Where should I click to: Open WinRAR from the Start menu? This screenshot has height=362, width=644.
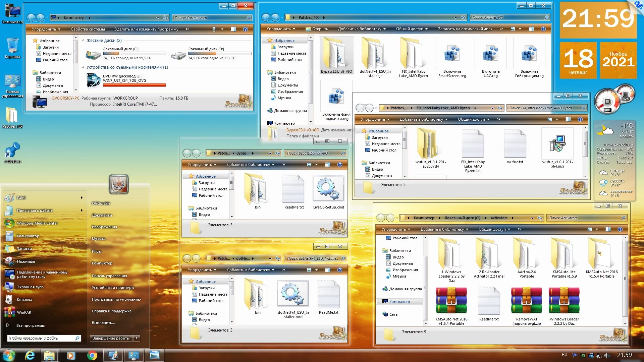point(24,312)
